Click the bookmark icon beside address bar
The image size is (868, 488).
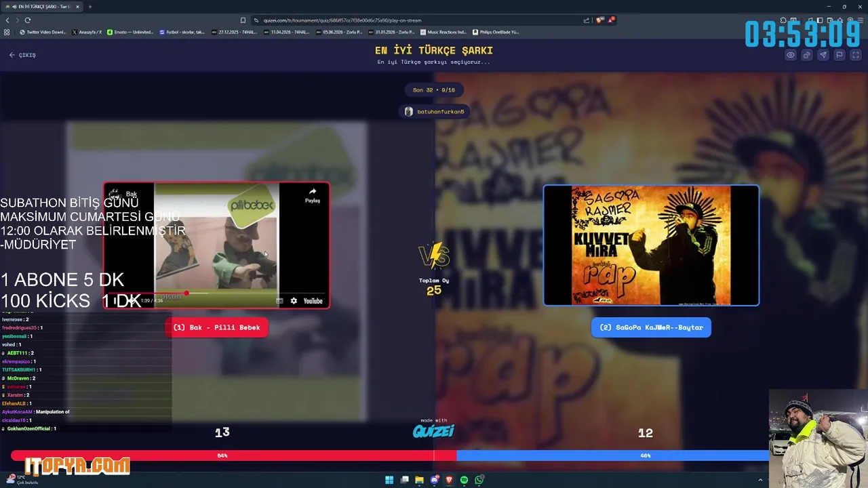[x=243, y=20]
